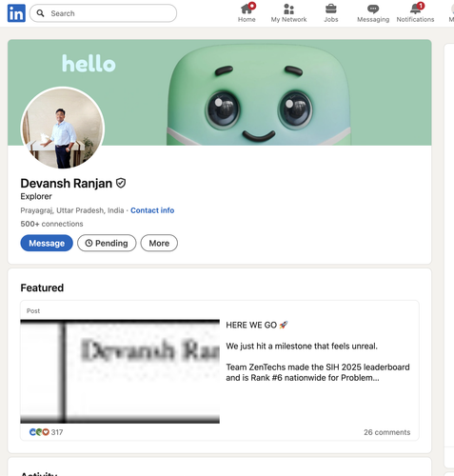Click the Message button
The width and height of the screenshot is (454, 476).
click(x=47, y=243)
